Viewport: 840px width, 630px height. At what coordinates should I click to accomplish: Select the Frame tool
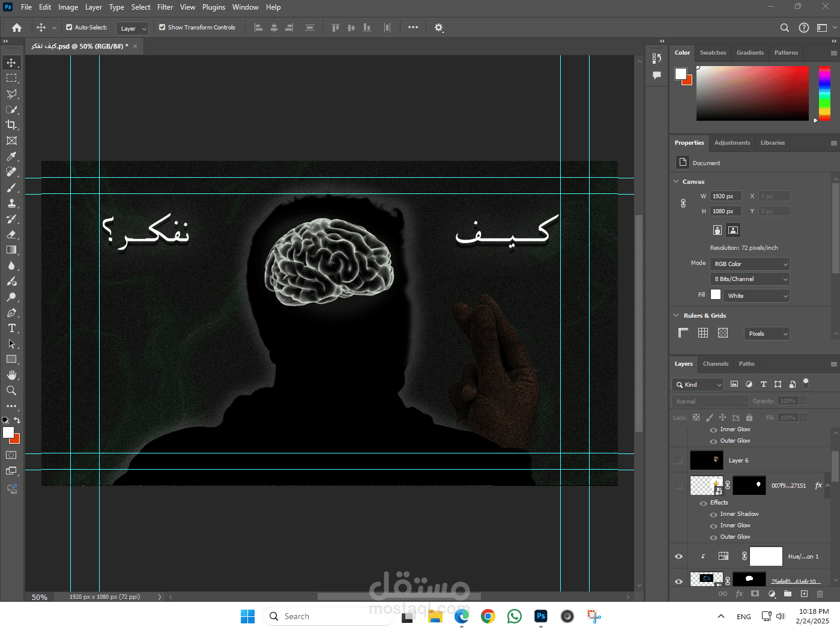point(11,141)
